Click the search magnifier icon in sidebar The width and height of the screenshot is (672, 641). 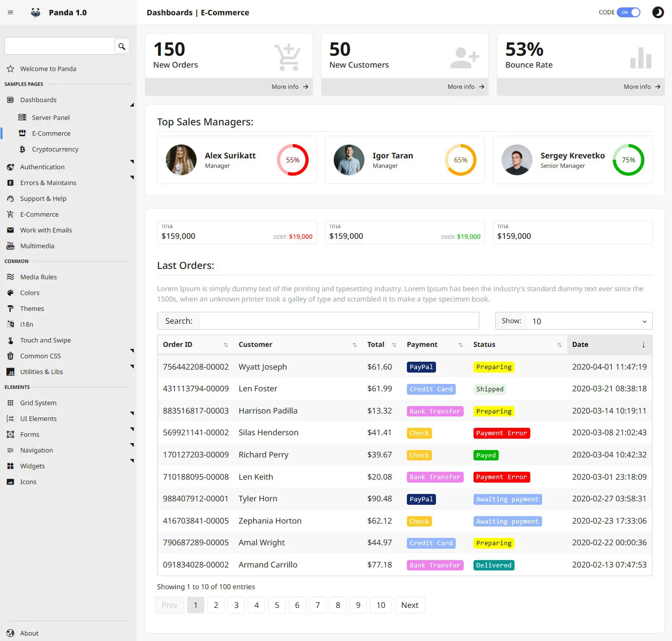point(122,46)
